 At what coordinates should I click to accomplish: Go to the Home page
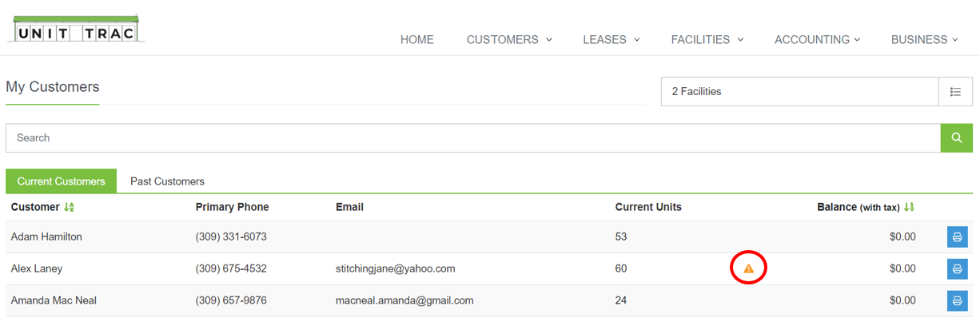click(417, 39)
